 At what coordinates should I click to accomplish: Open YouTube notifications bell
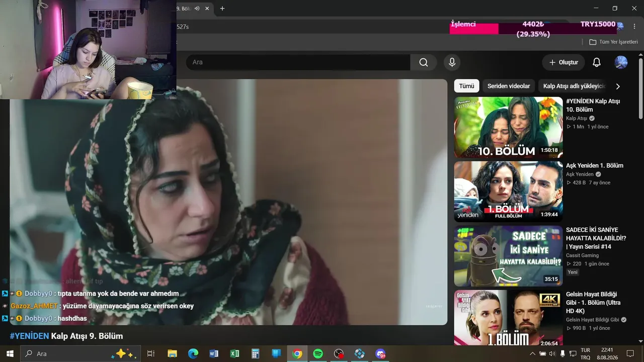pyautogui.click(x=596, y=62)
